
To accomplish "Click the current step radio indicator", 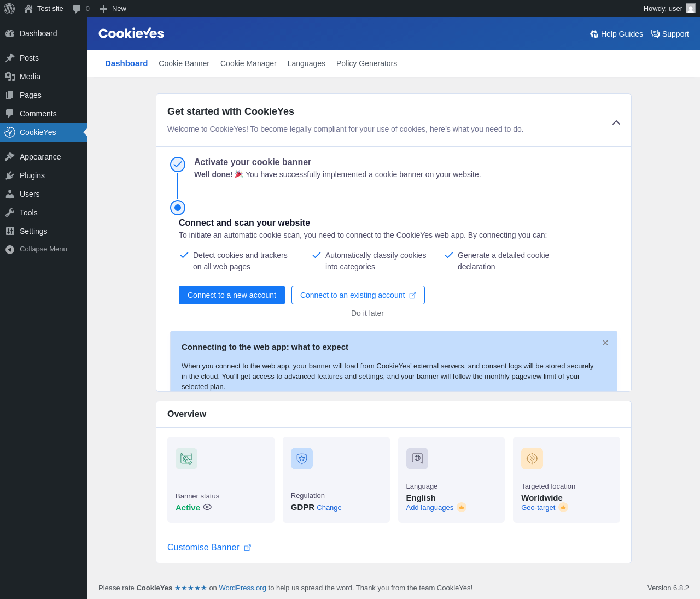I will [178, 208].
